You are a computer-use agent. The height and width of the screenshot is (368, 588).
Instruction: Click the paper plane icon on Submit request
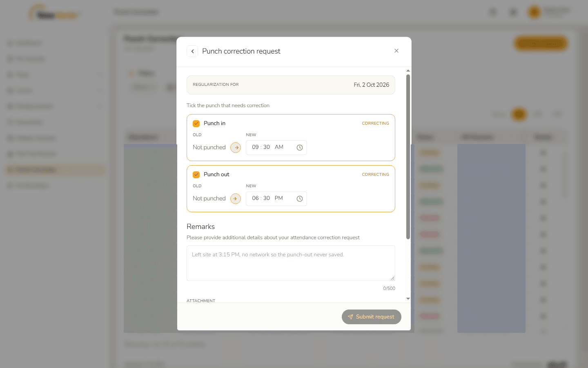(350, 317)
